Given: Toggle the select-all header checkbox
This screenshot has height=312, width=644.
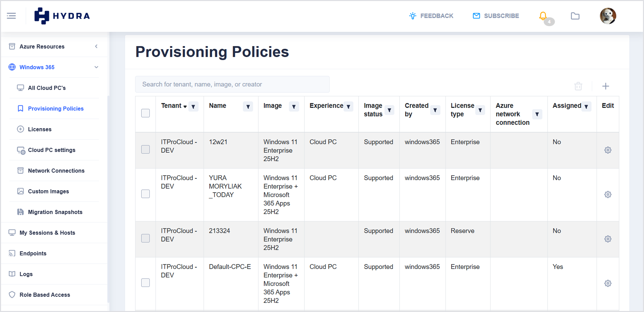Looking at the screenshot, I should [x=146, y=113].
